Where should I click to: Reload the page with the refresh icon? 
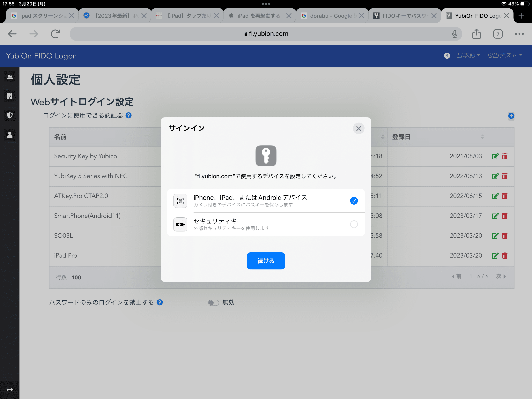[x=55, y=34]
